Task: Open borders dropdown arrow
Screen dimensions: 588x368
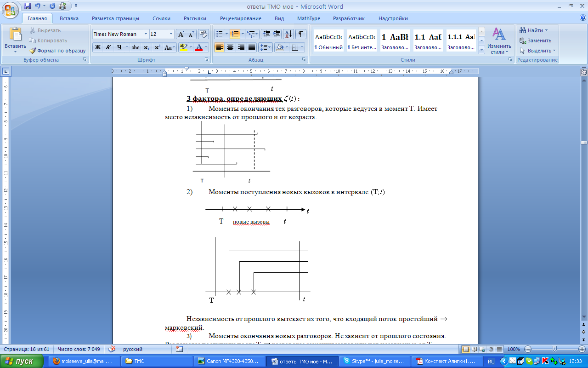Action: (302, 47)
